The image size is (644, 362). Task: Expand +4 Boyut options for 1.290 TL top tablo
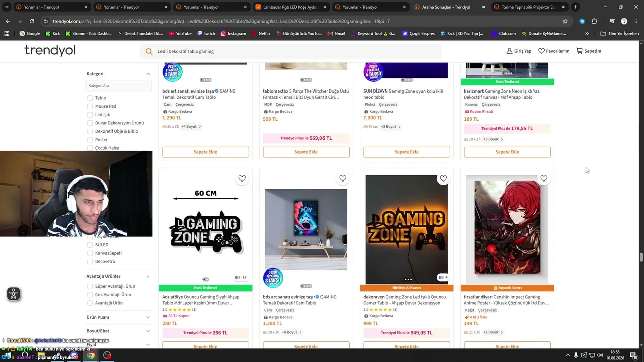(191, 127)
